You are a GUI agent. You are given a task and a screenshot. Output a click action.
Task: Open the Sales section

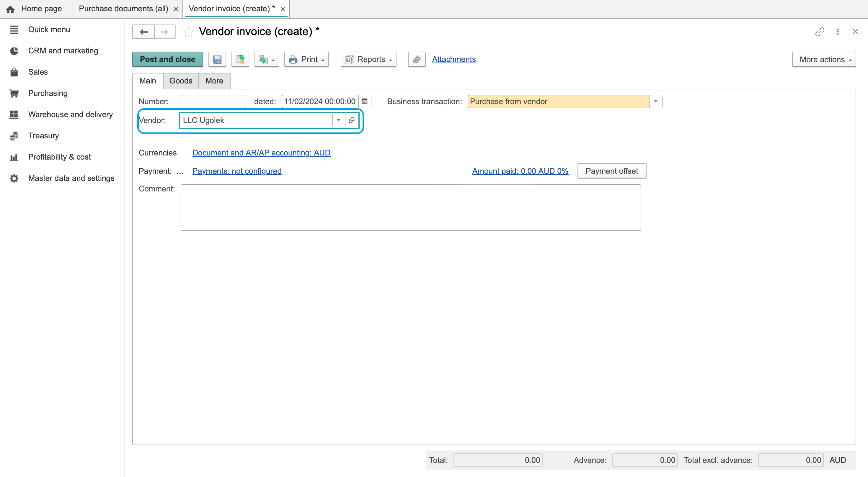pyautogui.click(x=38, y=72)
